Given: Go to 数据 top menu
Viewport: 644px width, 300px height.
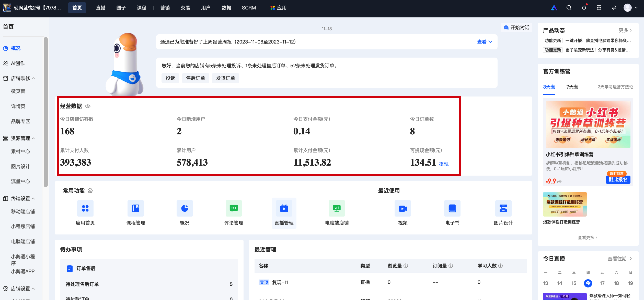Looking at the screenshot, I should click(226, 8).
